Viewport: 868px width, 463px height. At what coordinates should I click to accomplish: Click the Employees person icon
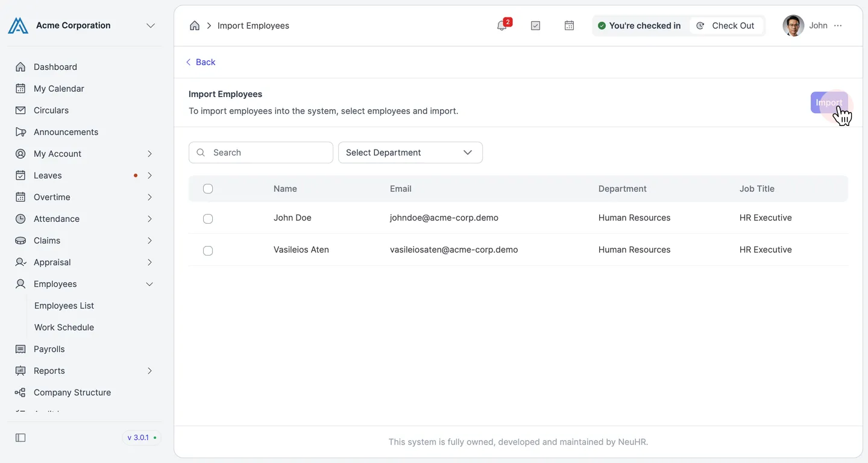click(x=20, y=284)
